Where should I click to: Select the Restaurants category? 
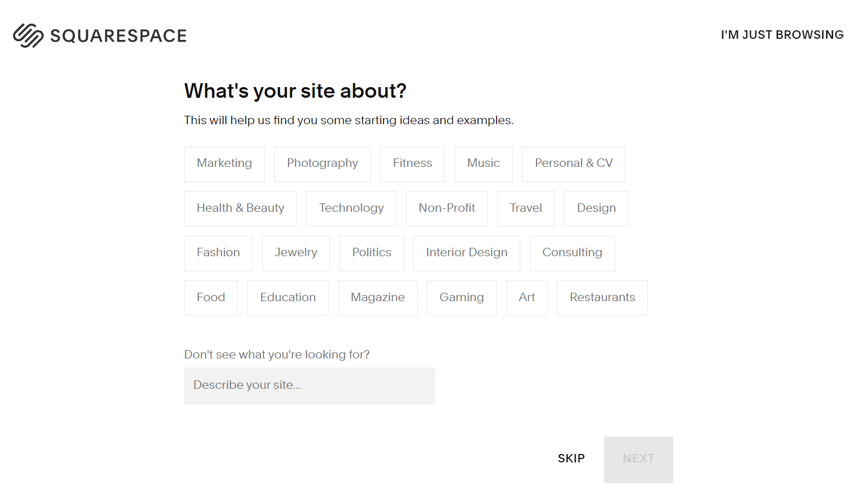[x=602, y=297]
